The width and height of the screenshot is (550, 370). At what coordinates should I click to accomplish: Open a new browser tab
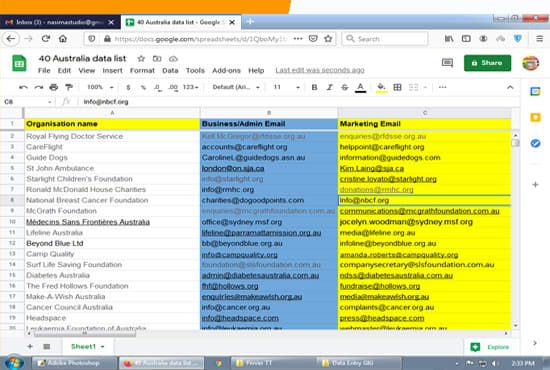pos(250,22)
